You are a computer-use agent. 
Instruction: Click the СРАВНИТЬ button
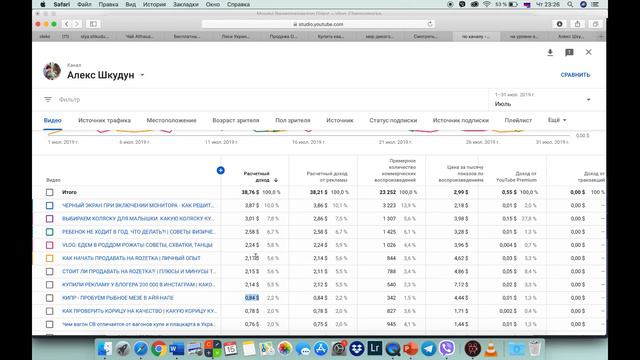[575, 75]
